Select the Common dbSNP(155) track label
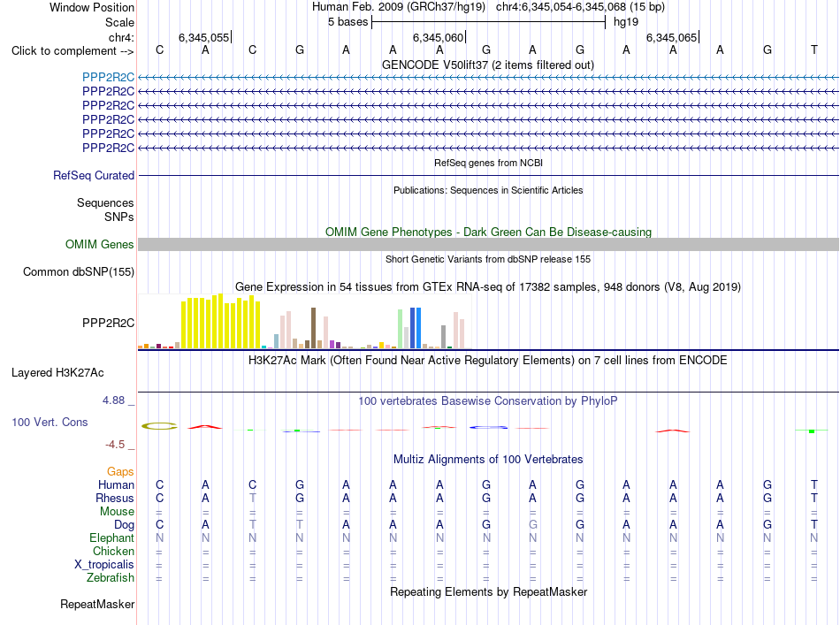The width and height of the screenshot is (840, 625). coord(79,271)
